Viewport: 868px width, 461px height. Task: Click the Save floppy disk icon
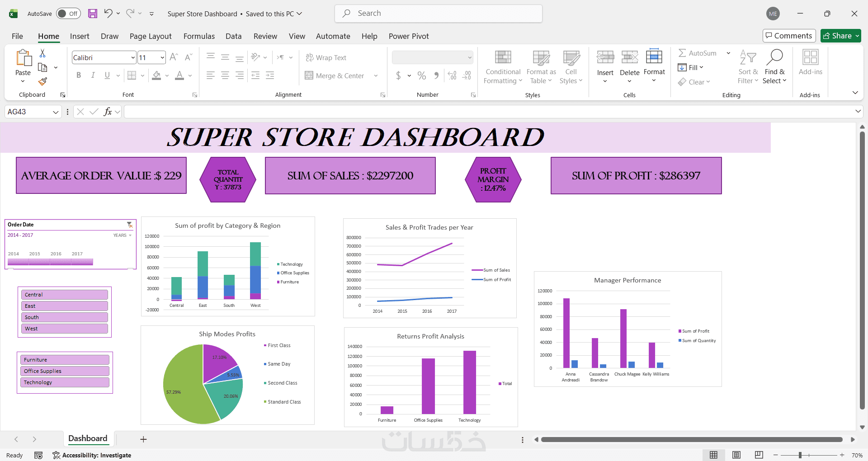coord(93,14)
